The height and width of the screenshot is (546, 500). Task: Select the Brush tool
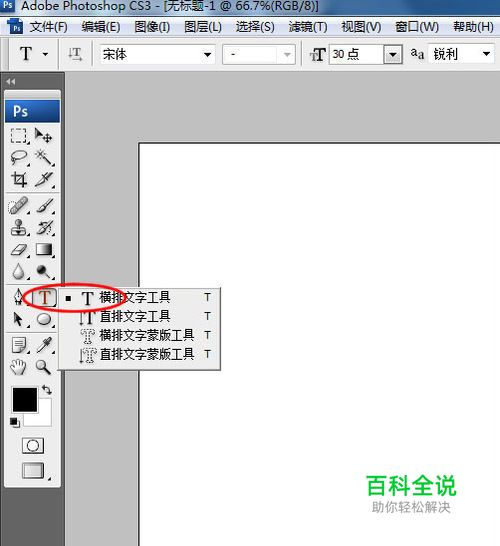pyautogui.click(x=45, y=205)
